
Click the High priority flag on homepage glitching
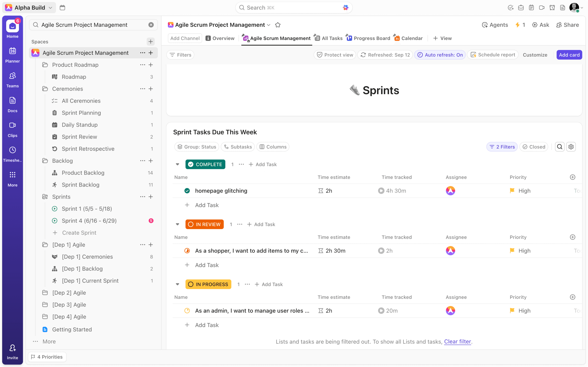(512, 191)
